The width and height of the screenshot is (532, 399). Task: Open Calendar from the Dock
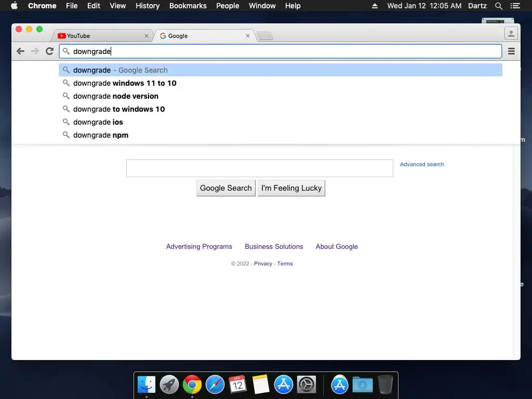(238, 384)
